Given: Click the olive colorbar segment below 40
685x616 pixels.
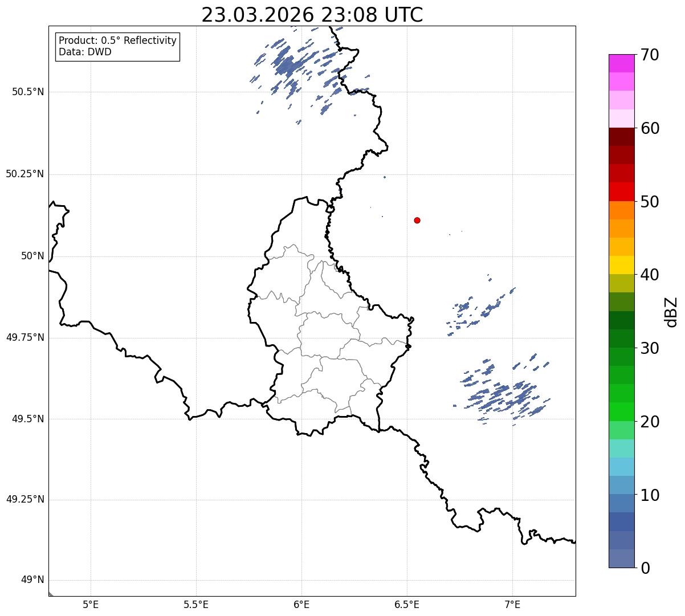Looking at the screenshot, I should point(622,283).
